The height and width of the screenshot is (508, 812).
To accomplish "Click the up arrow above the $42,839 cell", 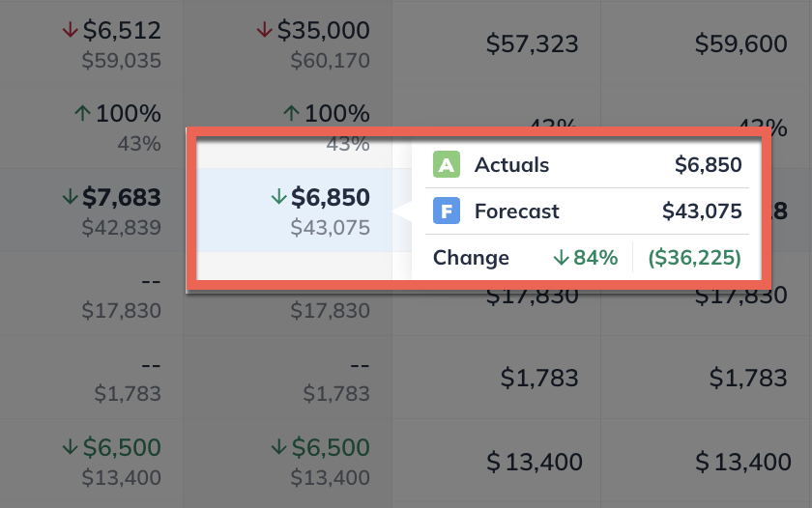I will click(x=82, y=113).
